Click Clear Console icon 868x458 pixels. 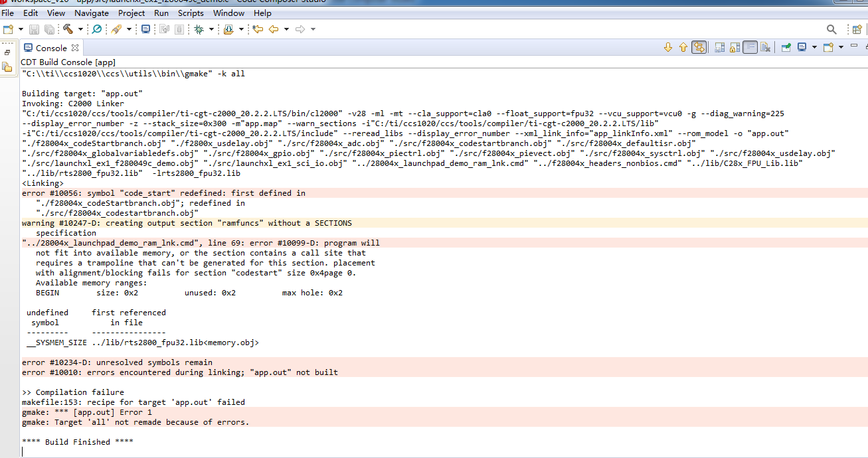(766, 47)
